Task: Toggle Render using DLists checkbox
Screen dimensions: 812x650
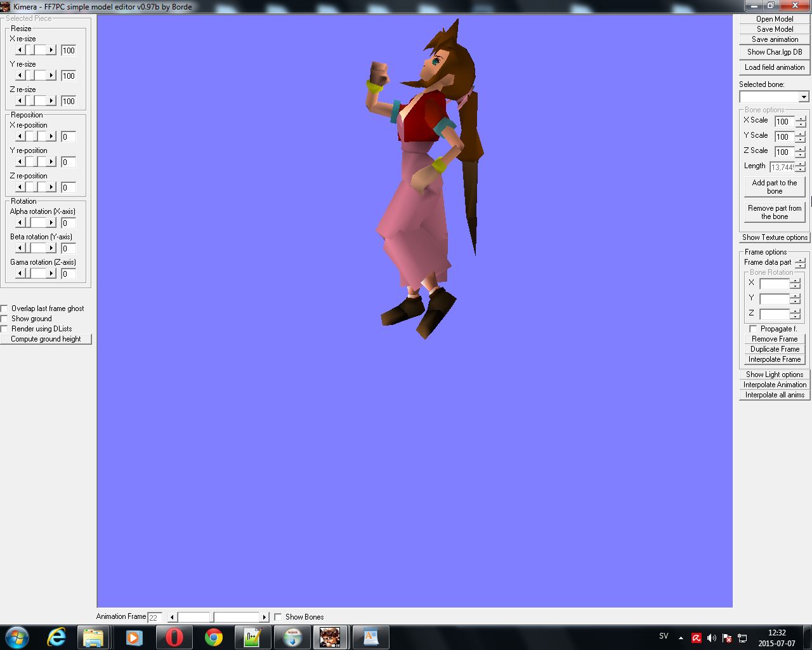Action: pyautogui.click(x=4, y=329)
